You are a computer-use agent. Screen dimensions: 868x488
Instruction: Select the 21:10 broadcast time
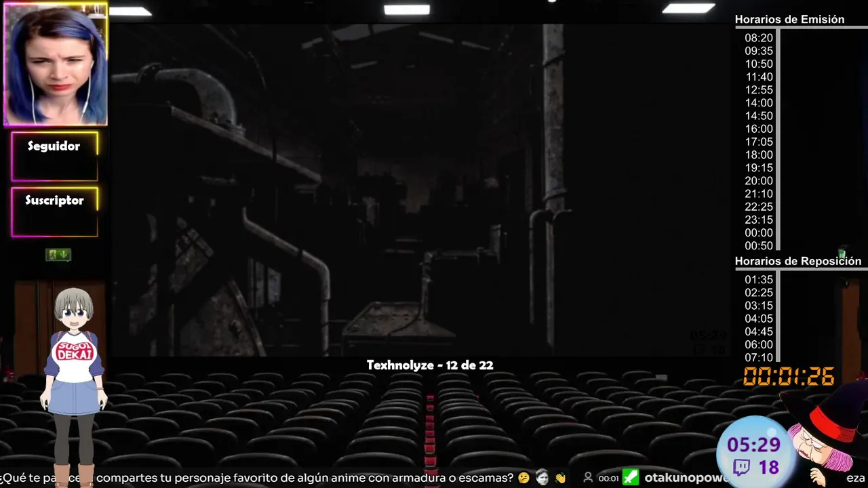pos(759,194)
